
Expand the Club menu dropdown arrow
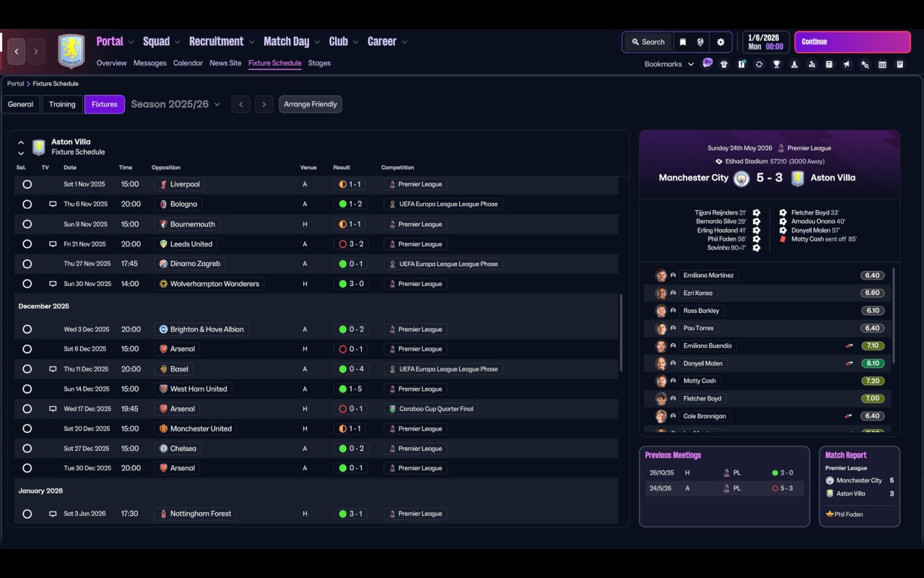click(356, 42)
